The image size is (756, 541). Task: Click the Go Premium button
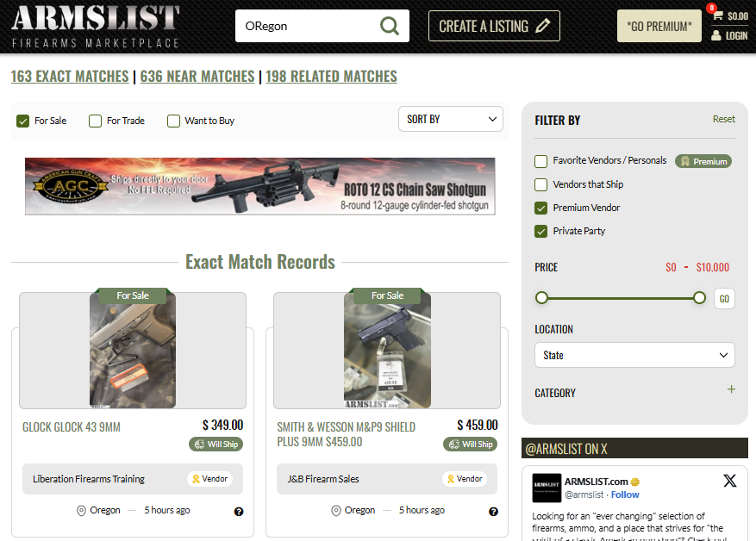[x=659, y=26]
